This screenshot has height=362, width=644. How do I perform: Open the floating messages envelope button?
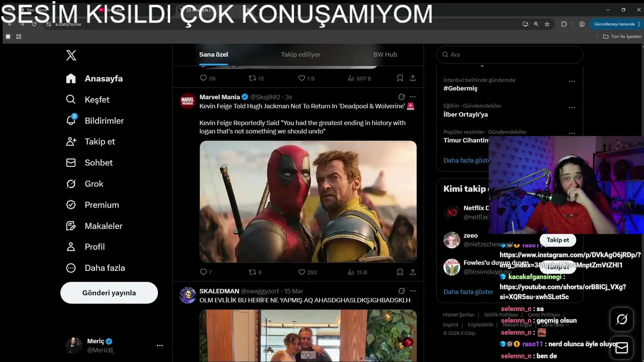pos(622,348)
